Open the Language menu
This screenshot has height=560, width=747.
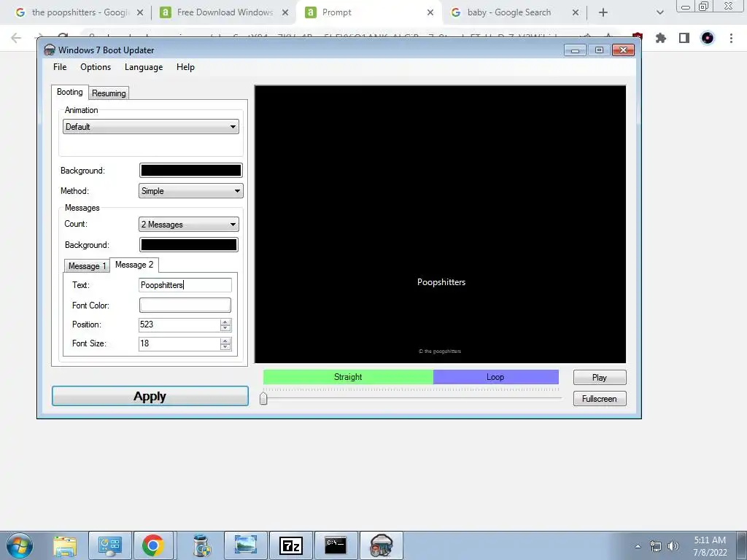[x=144, y=67]
